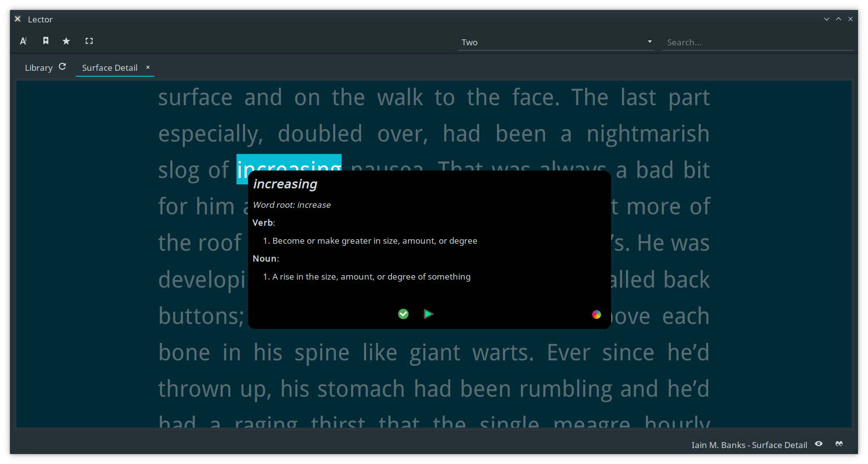Close the Surface Detail tab

(148, 67)
